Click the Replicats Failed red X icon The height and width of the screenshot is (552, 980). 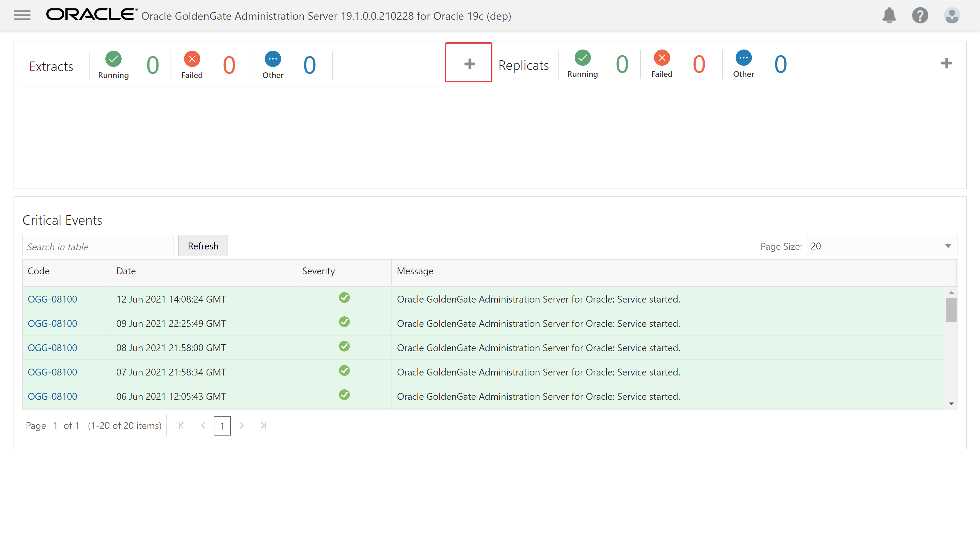(x=661, y=58)
